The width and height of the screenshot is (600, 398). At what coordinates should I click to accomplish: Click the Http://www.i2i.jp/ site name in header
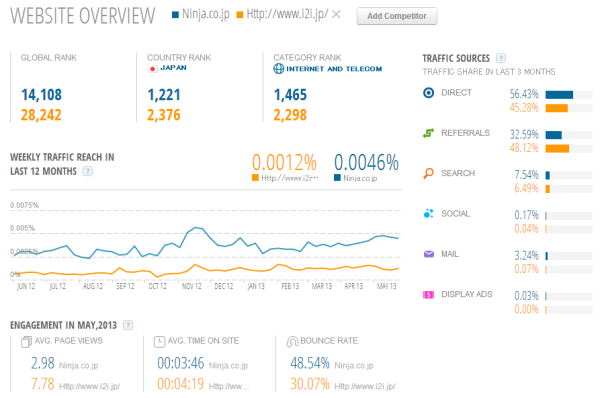[x=287, y=15]
